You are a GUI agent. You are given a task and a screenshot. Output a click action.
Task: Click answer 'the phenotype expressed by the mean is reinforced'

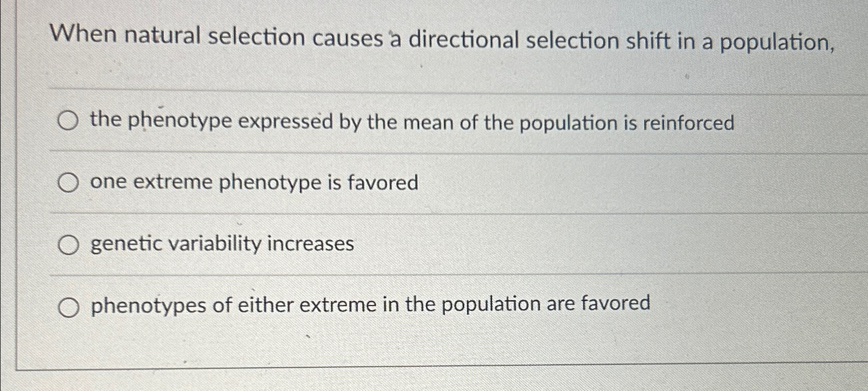pos(411,121)
